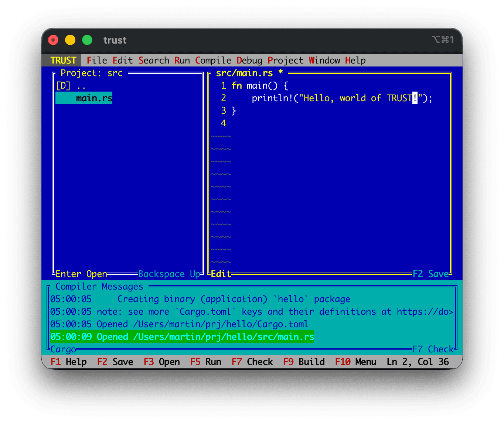The width and height of the screenshot is (504, 424).
Task: Click Backspace Up hint in the project panel
Action: click(169, 274)
